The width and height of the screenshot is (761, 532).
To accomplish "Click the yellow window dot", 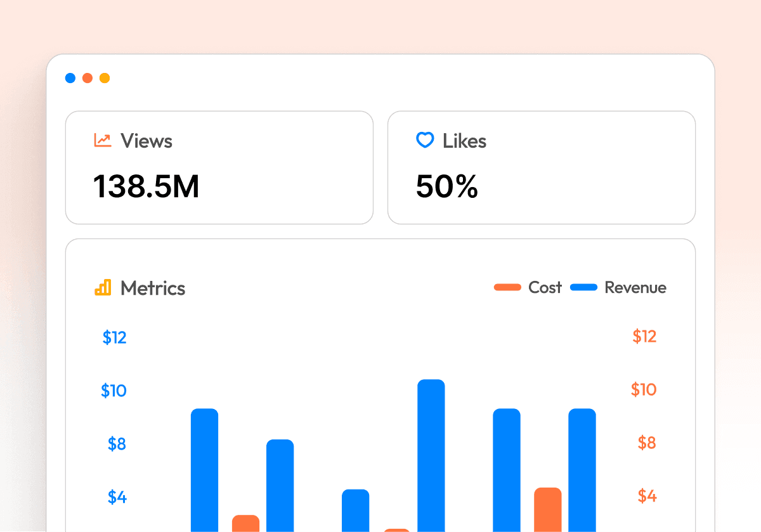I will tap(105, 78).
